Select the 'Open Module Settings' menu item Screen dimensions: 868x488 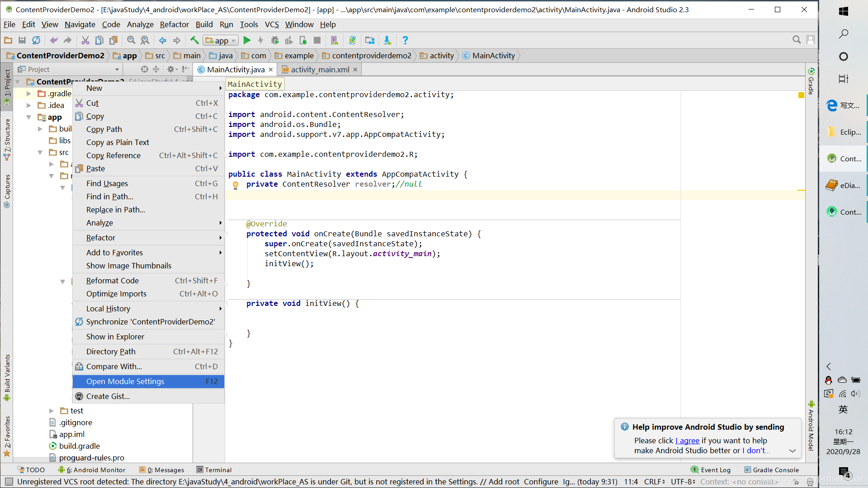[x=125, y=381]
